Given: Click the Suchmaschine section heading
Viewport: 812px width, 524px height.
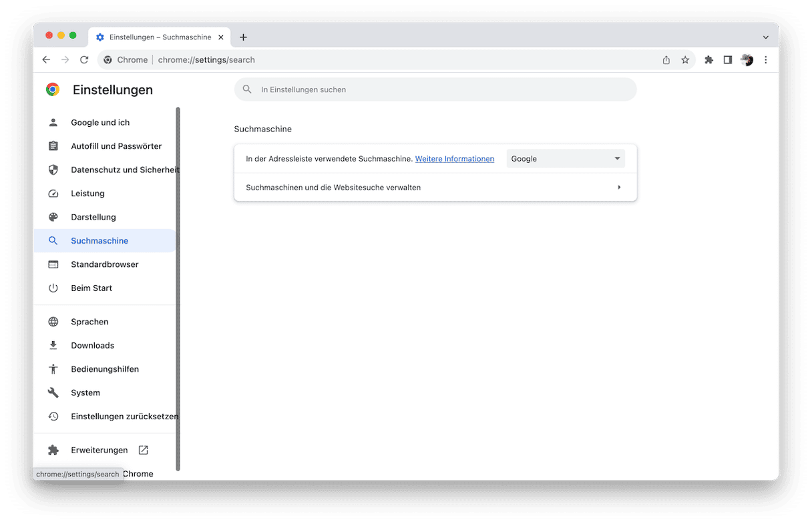Looking at the screenshot, I should click(x=263, y=129).
